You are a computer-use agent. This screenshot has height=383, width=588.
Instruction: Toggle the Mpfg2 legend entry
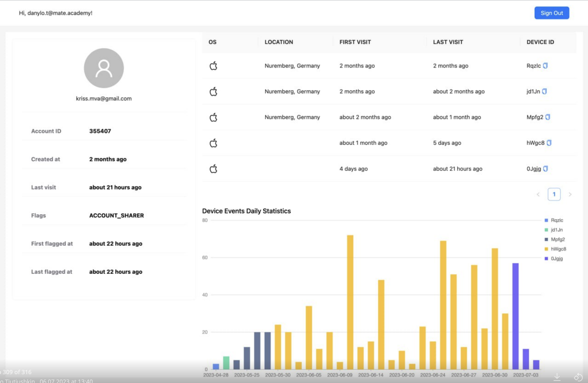pos(558,239)
